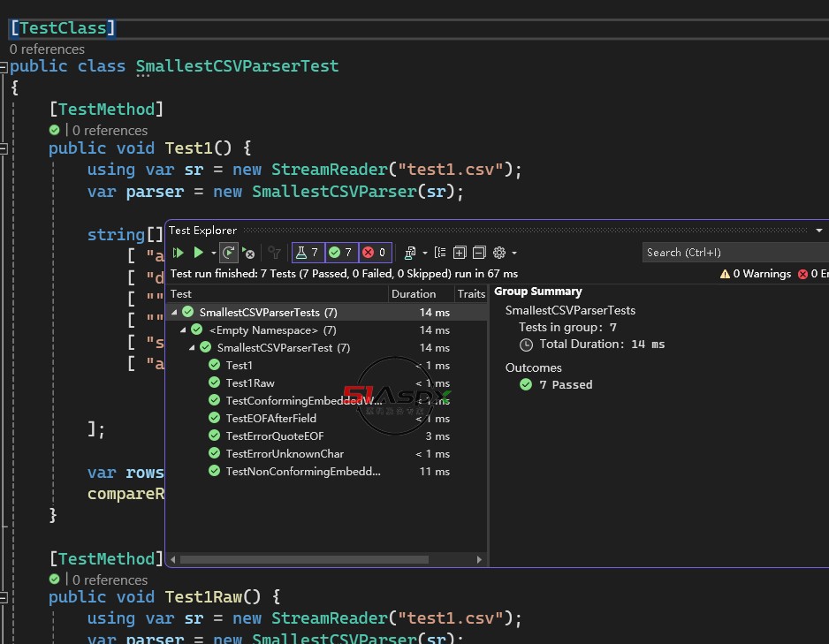The width and height of the screenshot is (829, 644).
Task: Click the Expand All plus icon
Action: (460, 253)
